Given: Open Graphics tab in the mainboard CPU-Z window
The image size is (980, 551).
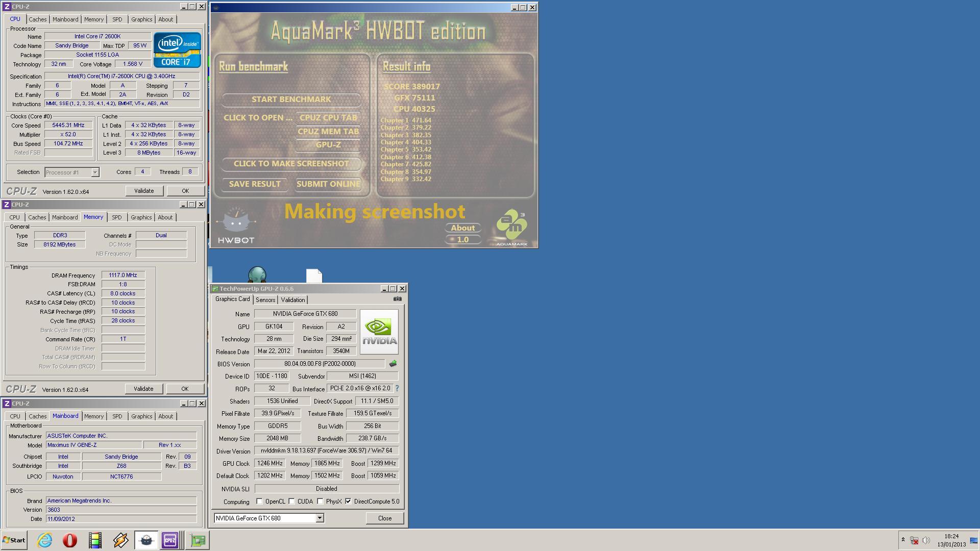Looking at the screenshot, I should coord(141,416).
